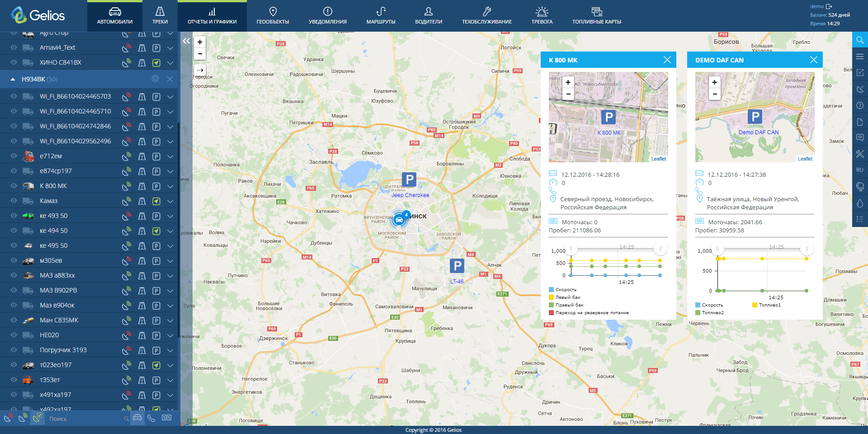
Task: Search by phone icon at bottom panel
Action: click(151, 418)
